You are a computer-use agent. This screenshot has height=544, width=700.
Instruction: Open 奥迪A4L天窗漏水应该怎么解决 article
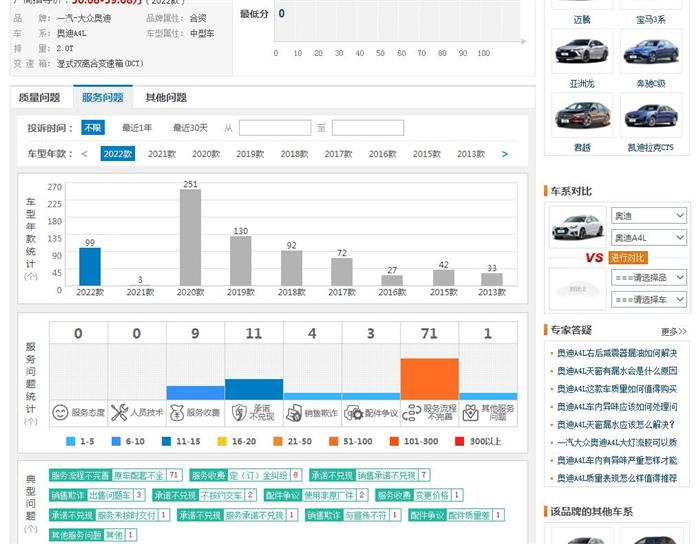click(616, 424)
